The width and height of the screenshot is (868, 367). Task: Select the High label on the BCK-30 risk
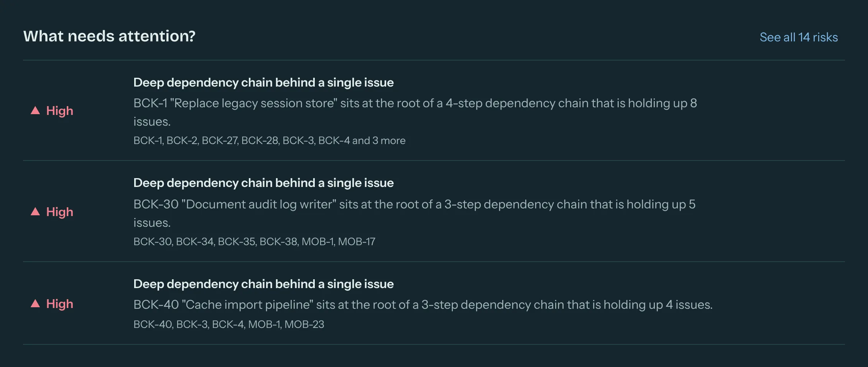[x=59, y=212]
